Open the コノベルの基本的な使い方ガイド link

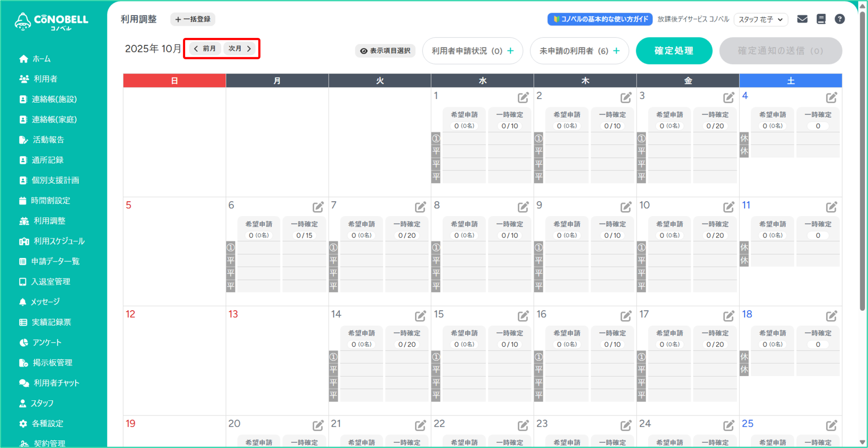[x=600, y=19]
